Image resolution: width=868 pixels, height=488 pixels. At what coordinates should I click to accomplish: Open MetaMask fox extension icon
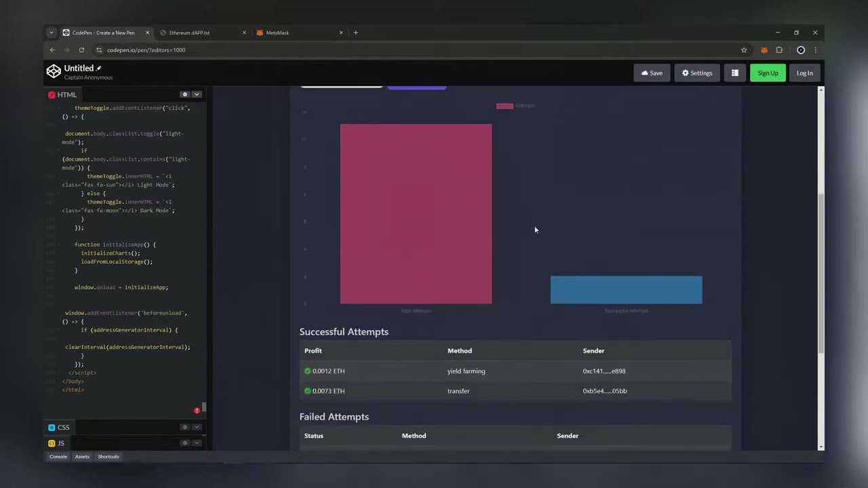pos(764,50)
